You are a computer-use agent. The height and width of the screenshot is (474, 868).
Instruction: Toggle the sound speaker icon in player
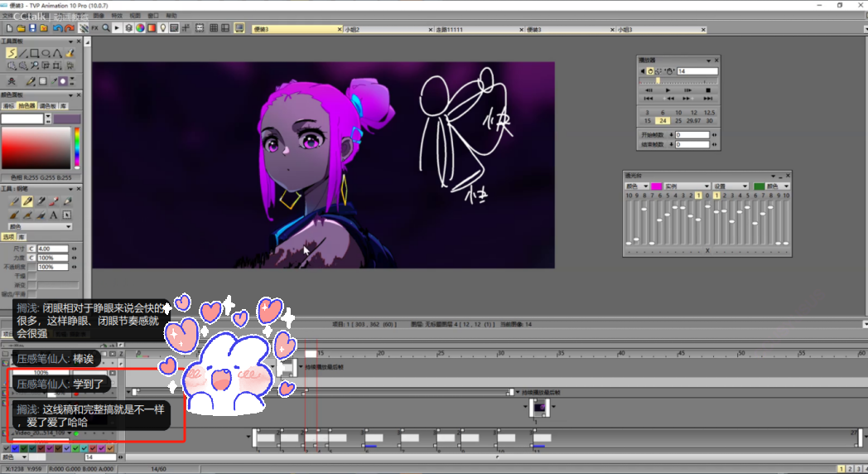coord(643,71)
